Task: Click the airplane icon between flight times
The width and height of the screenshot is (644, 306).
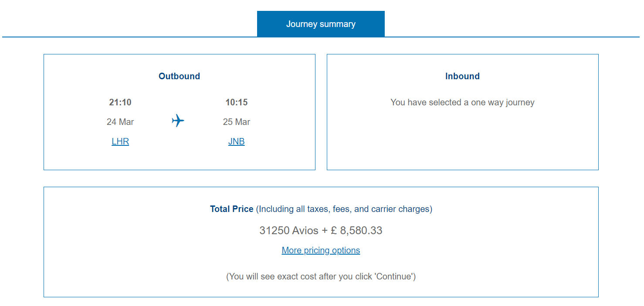Action: click(x=178, y=121)
